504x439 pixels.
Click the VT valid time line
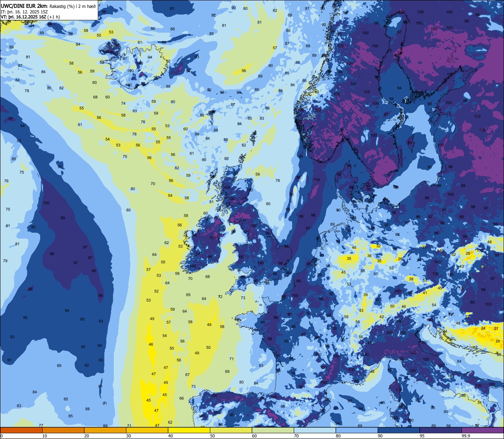click(x=30, y=17)
